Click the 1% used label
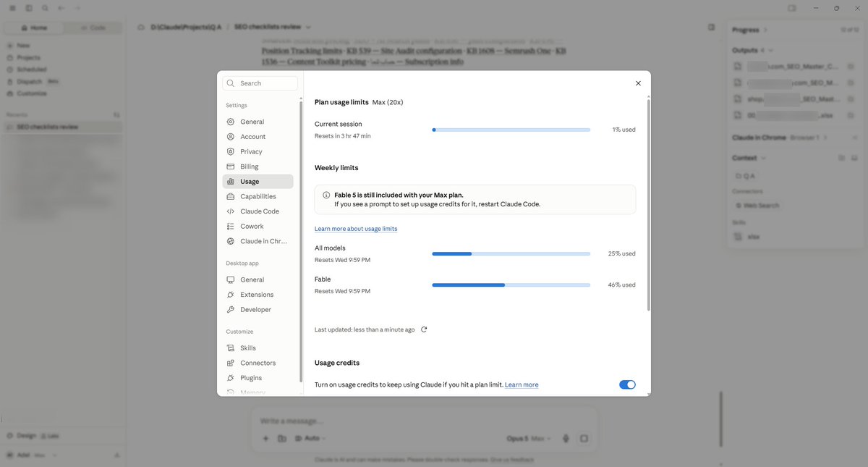This screenshot has height=467, width=868. 624,130
